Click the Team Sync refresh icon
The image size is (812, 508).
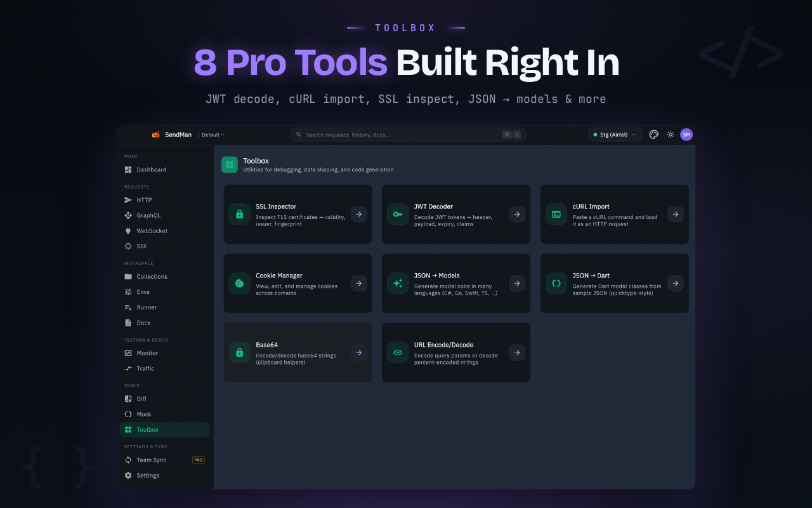pyautogui.click(x=128, y=460)
